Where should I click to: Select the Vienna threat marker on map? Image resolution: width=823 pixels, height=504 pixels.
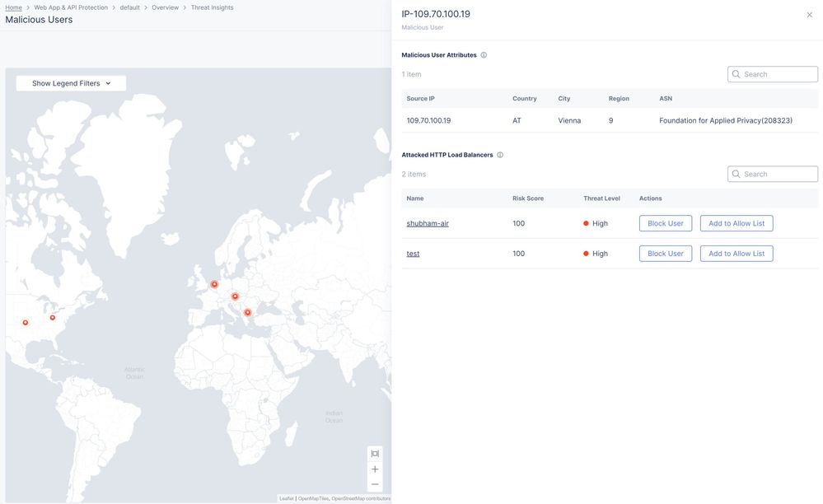235,296
